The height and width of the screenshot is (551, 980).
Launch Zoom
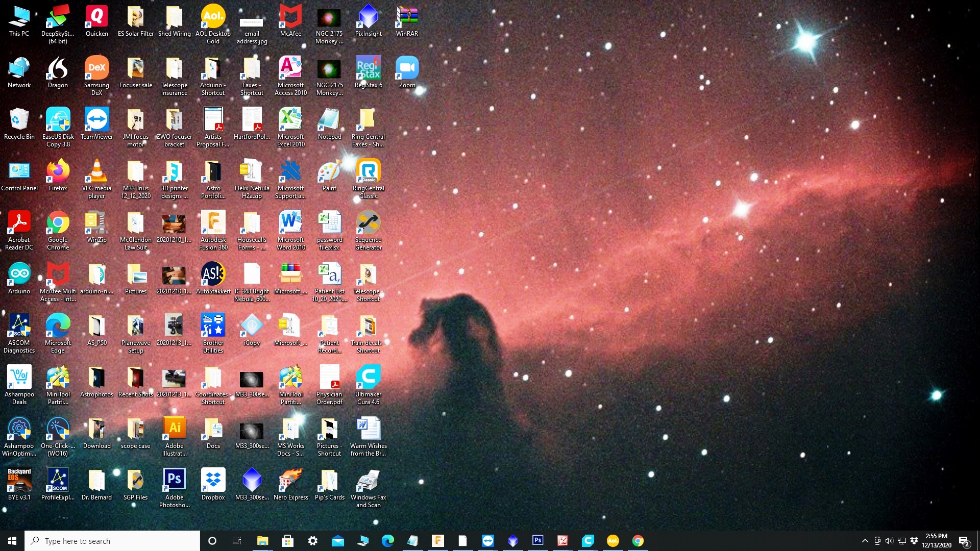coord(407,68)
